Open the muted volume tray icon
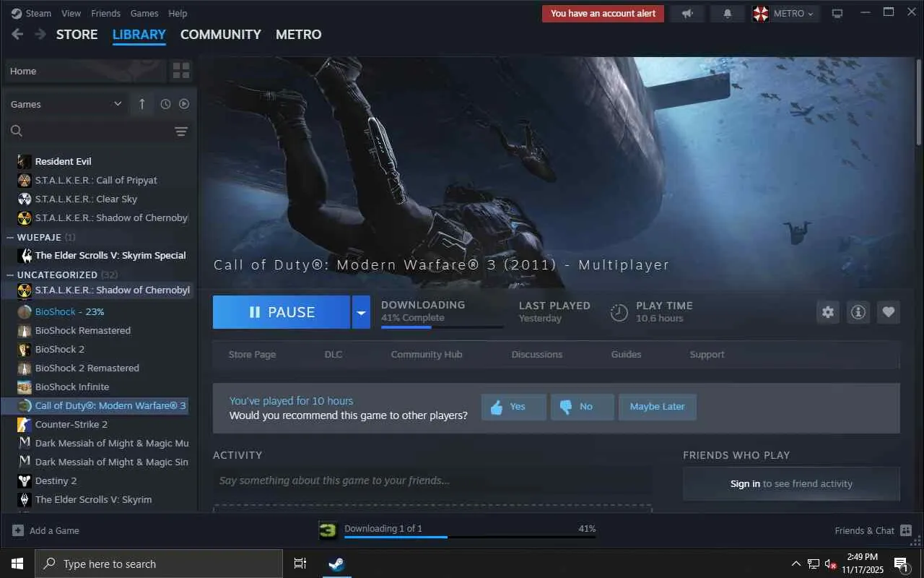This screenshot has width=924, height=578. coord(830,564)
